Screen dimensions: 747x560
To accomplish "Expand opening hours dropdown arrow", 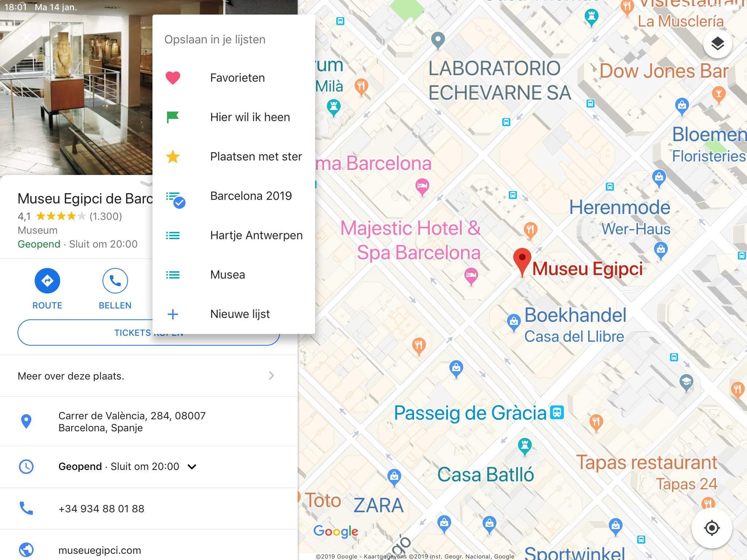I will (x=192, y=467).
